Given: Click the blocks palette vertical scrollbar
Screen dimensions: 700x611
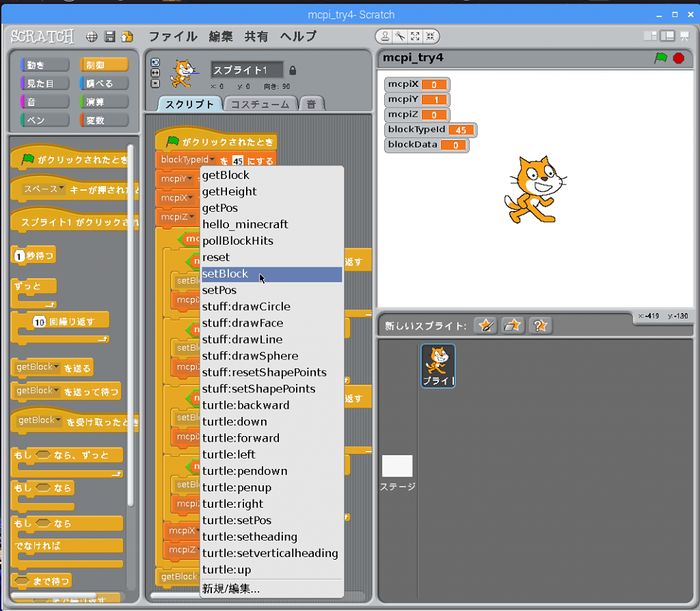Looking at the screenshot, I should 131,325.
